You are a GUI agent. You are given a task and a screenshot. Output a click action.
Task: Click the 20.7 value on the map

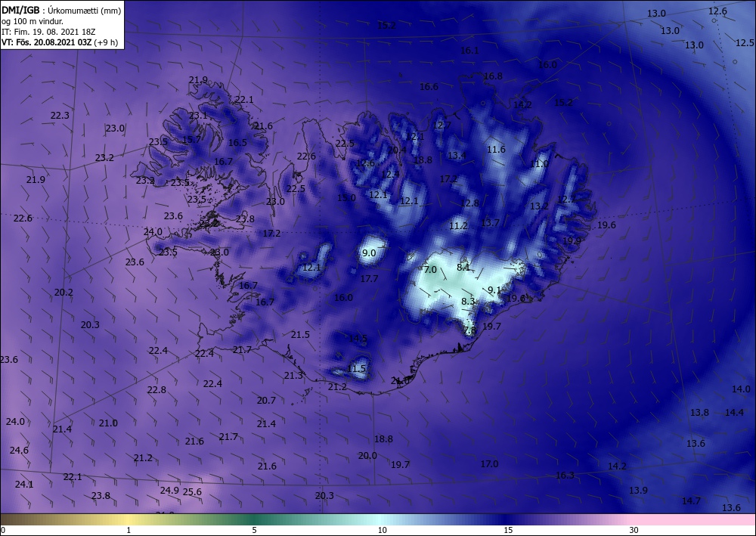(x=266, y=400)
